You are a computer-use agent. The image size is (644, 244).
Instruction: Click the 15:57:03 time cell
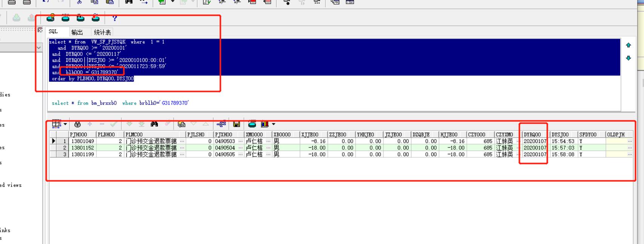tap(564, 148)
